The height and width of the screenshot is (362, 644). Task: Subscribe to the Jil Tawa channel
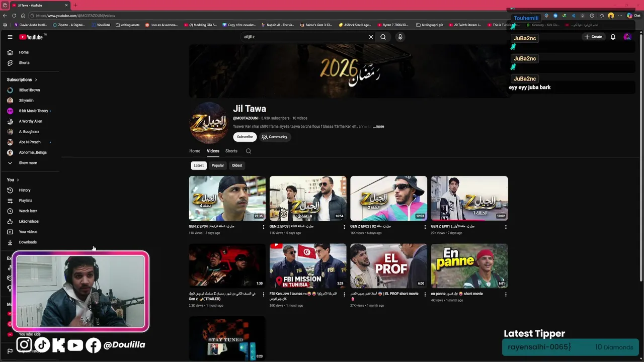[x=245, y=137]
